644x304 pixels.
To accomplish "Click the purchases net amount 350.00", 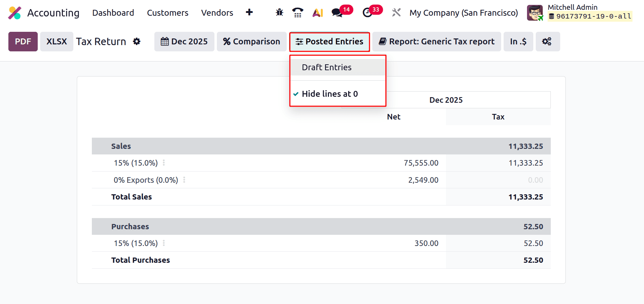I will pos(426,244).
